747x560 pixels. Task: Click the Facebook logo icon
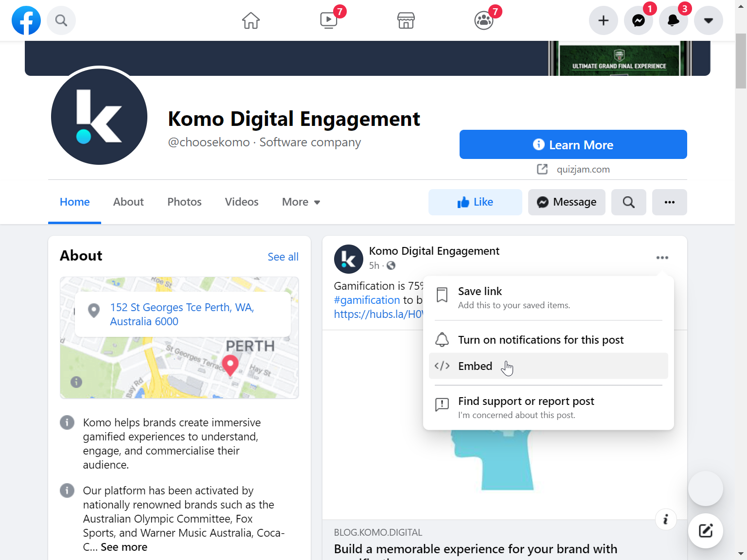point(26,20)
